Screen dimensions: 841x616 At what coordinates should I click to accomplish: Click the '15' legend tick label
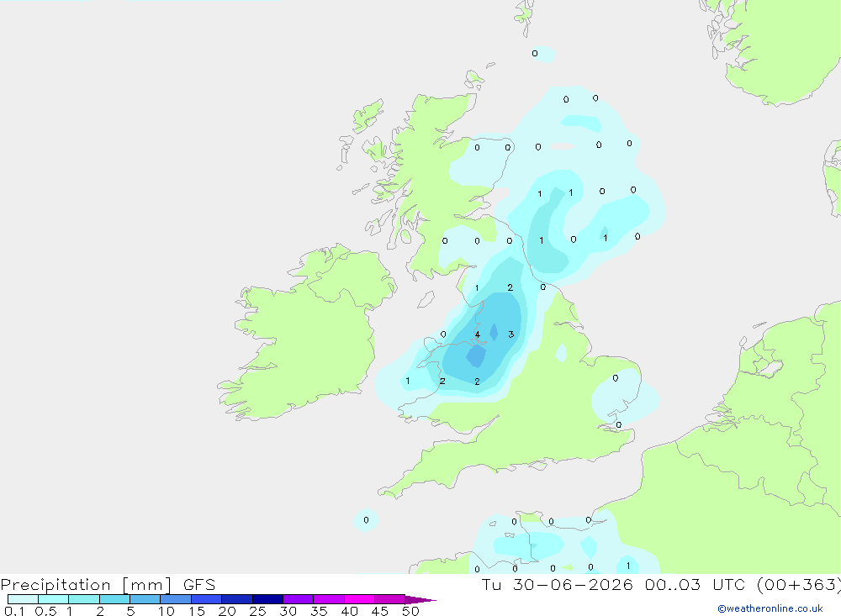[x=196, y=611]
